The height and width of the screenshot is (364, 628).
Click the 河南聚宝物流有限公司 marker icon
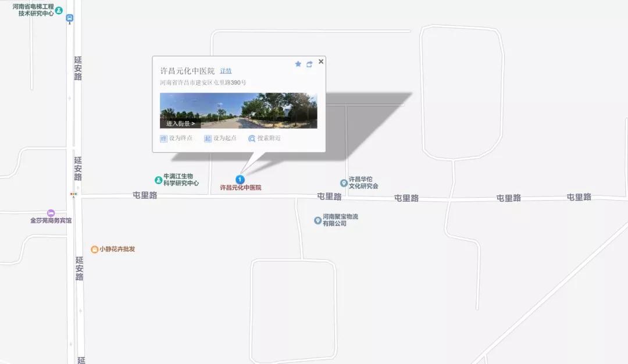click(317, 220)
